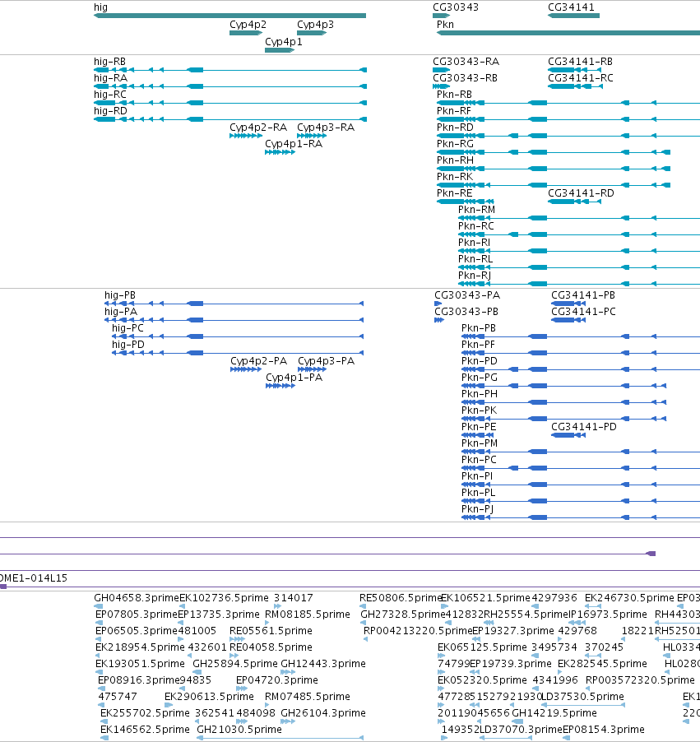Select the LD37530.5prime EST label
The image size is (700, 742).
coord(583,697)
